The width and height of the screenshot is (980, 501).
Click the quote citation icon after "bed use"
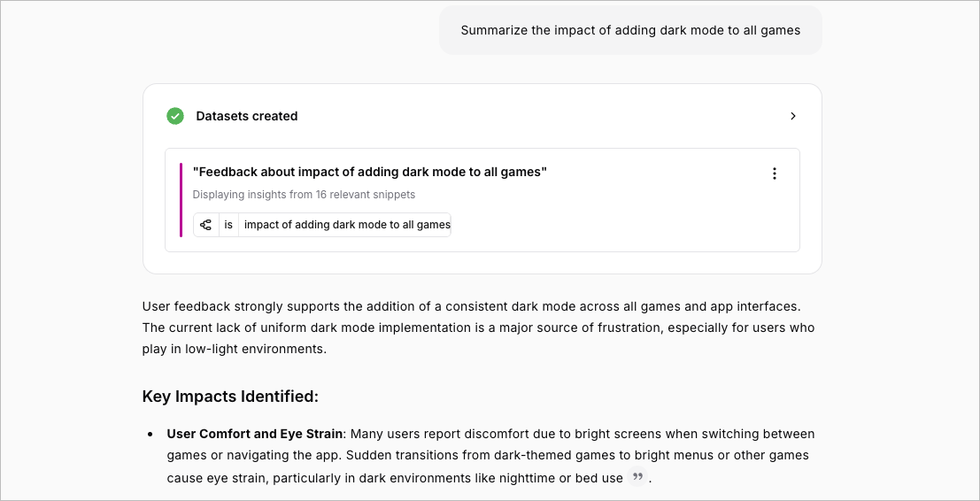[x=637, y=478]
